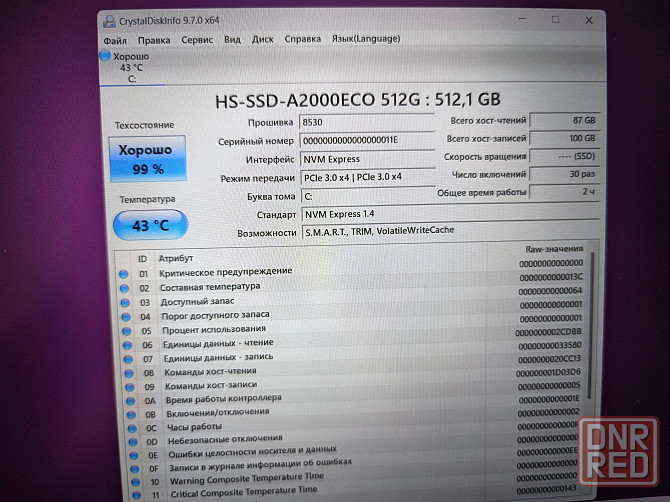Click status dot for Часы работы row

tap(132, 429)
